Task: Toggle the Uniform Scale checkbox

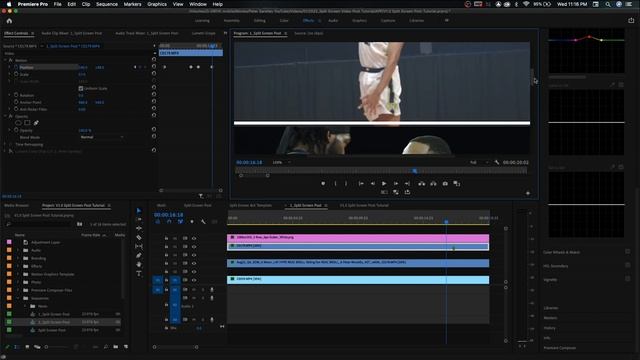Action: pyautogui.click(x=81, y=88)
